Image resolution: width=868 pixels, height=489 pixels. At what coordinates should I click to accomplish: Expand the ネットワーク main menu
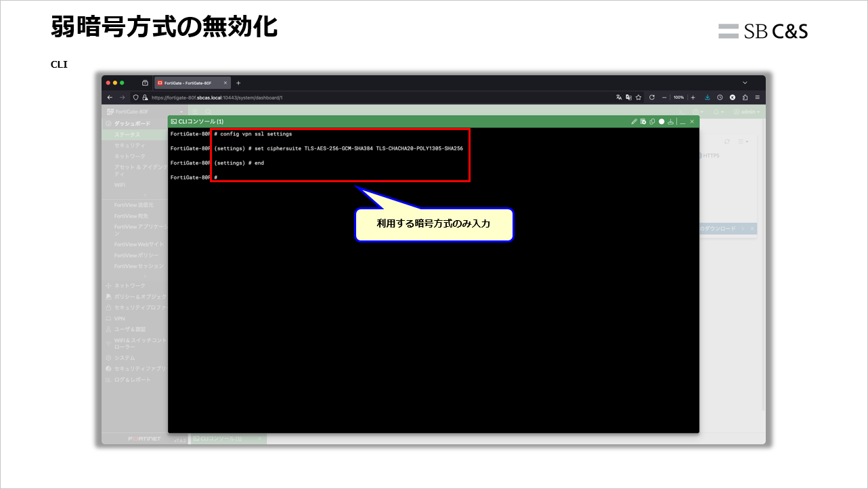click(x=135, y=285)
